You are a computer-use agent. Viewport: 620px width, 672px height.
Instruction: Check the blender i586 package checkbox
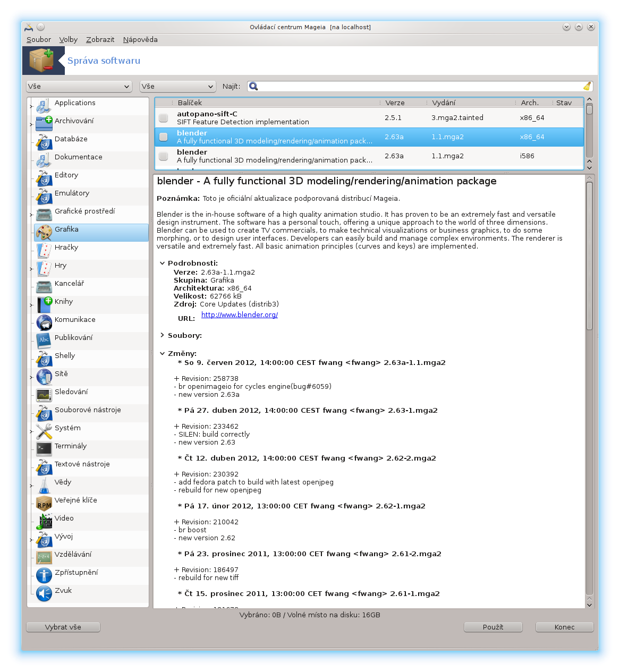pyautogui.click(x=164, y=156)
